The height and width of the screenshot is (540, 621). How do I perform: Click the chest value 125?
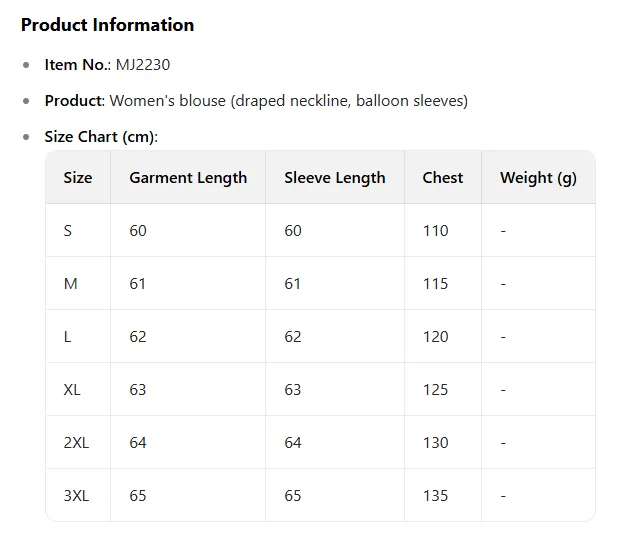(435, 390)
